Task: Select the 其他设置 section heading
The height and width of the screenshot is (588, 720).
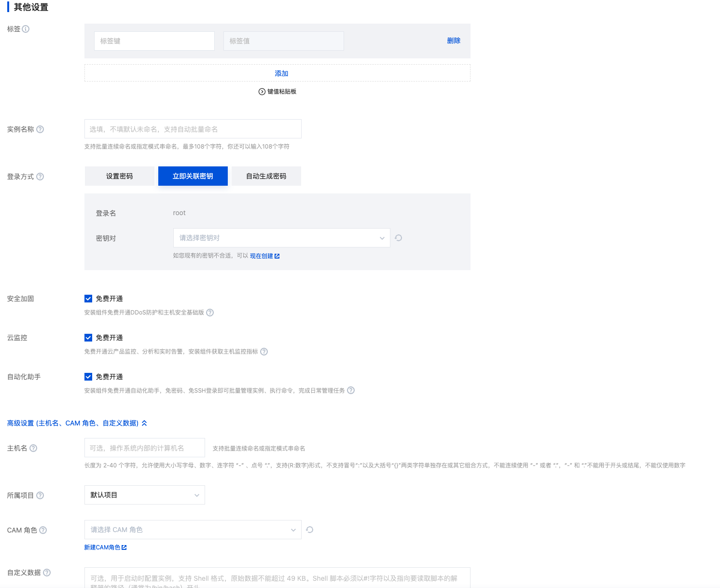Action: [x=31, y=7]
